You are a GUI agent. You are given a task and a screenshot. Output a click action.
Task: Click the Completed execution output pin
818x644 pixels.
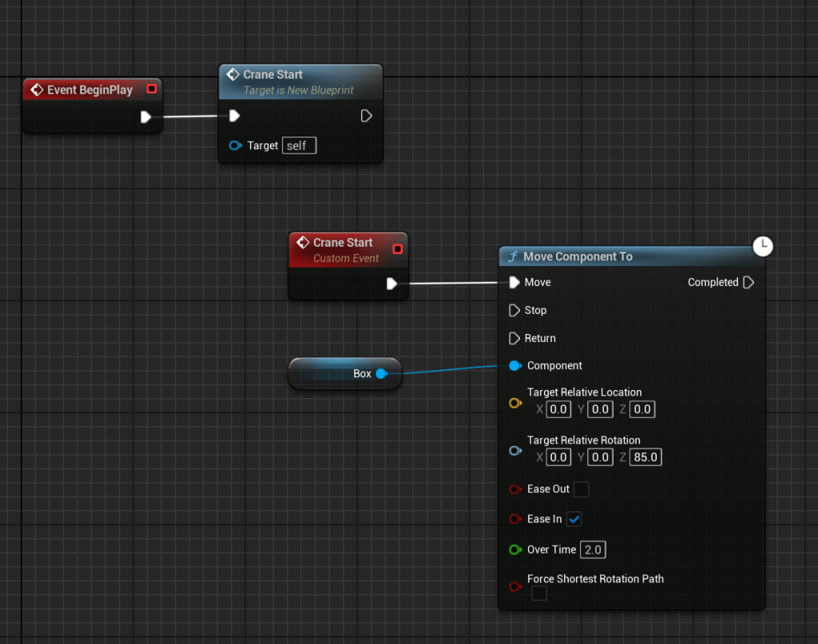click(x=749, y=282)
